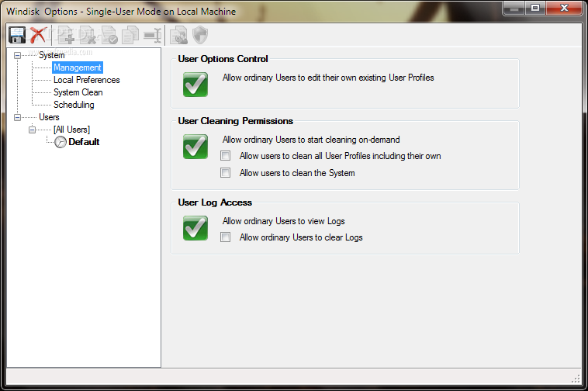Check Allow ordinary Users to clear Logs
This screenshot has width=588, height=391.
(226, 237)
